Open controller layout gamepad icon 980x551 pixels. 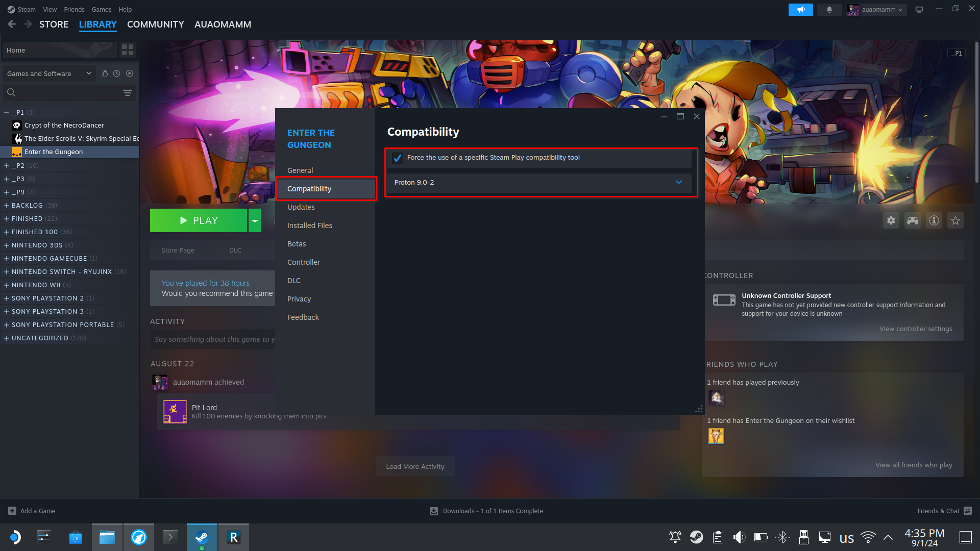(x=913, y=220)
